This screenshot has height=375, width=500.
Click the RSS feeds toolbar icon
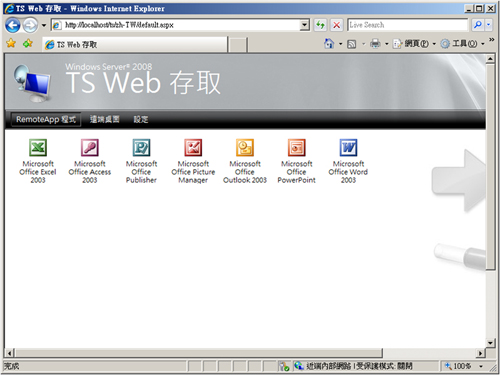pyautogui.click(x=352, y=44)
